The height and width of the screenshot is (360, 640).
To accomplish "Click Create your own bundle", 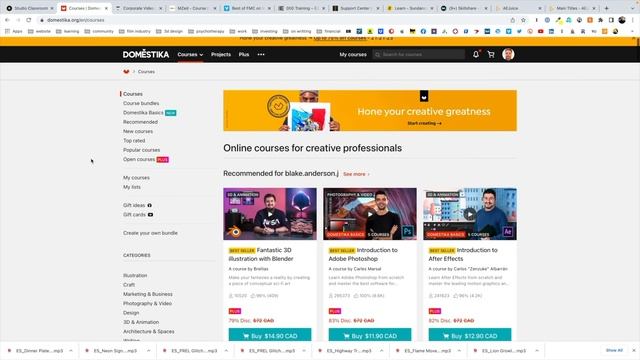I will pyautogui.click(x=150, y=233).
